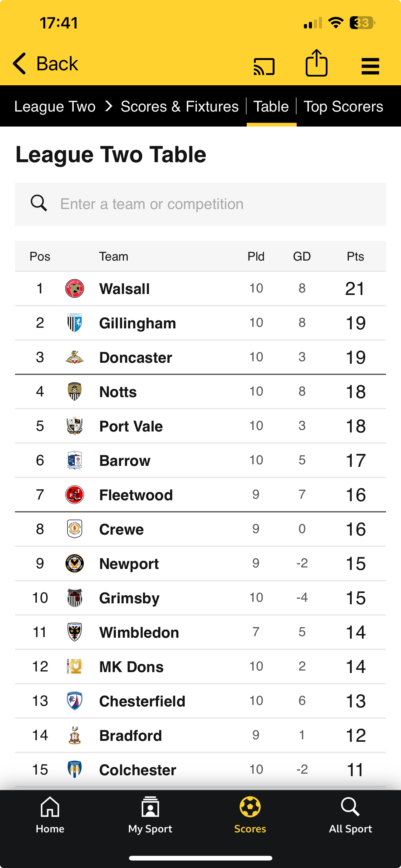Switch to Scores & Fixtures tab
The image size is (401, 868).
click(180, 107)
